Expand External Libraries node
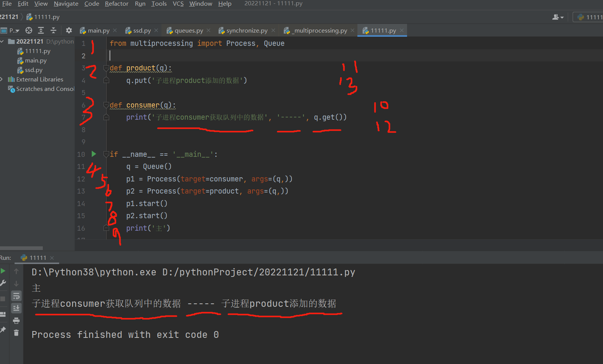Viewport: 603px width, 364px height. [x=2, y=79]
